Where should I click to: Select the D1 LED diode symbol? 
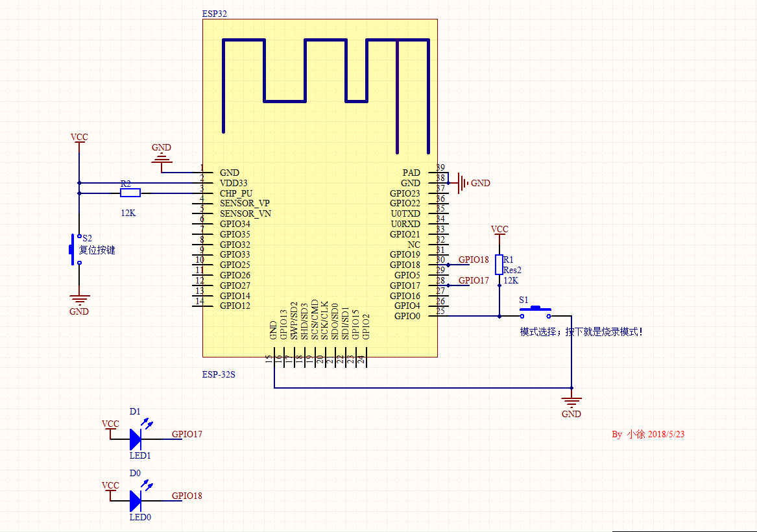click(x=136, y=439)
